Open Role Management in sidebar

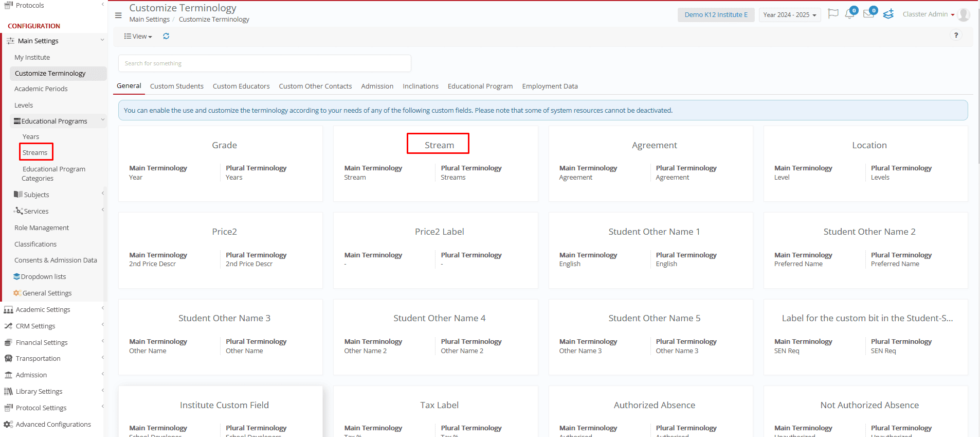(x=42, y=228)
